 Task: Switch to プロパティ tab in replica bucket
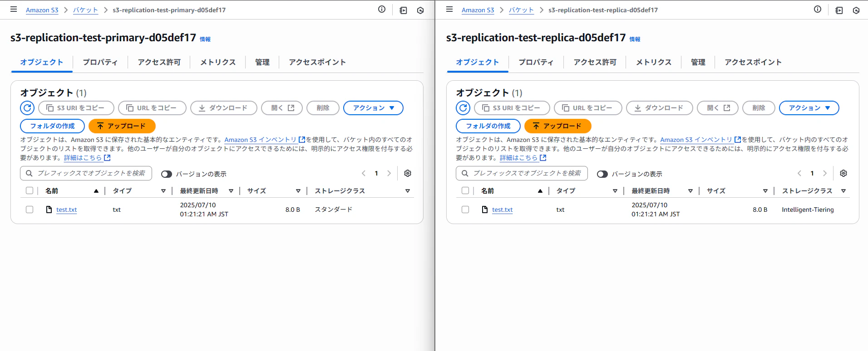(x=536, y=62)
